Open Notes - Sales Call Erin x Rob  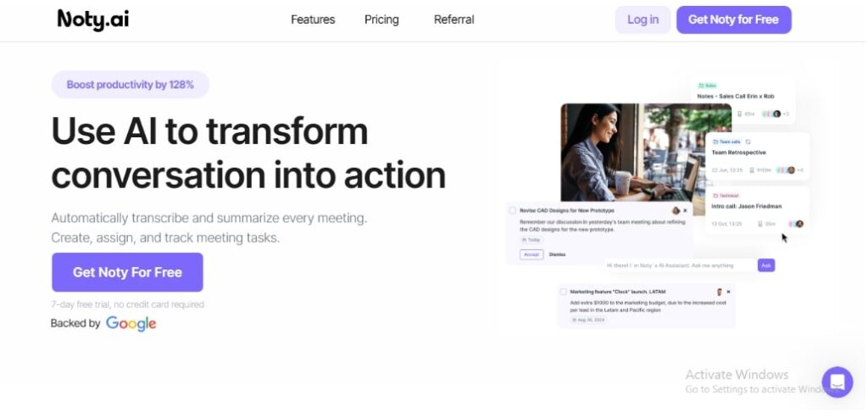tap(736, 97)
